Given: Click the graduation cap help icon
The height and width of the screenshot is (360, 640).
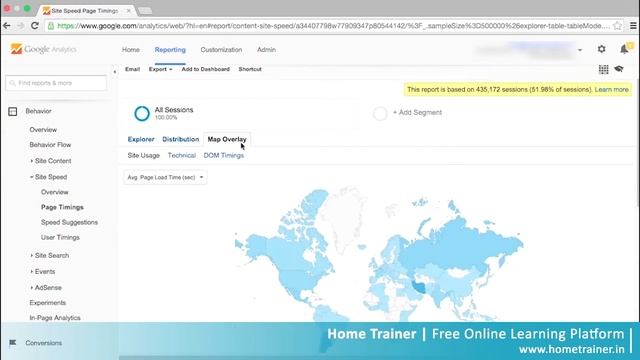Looking at the screenshot, I should (x=619, y=69).
